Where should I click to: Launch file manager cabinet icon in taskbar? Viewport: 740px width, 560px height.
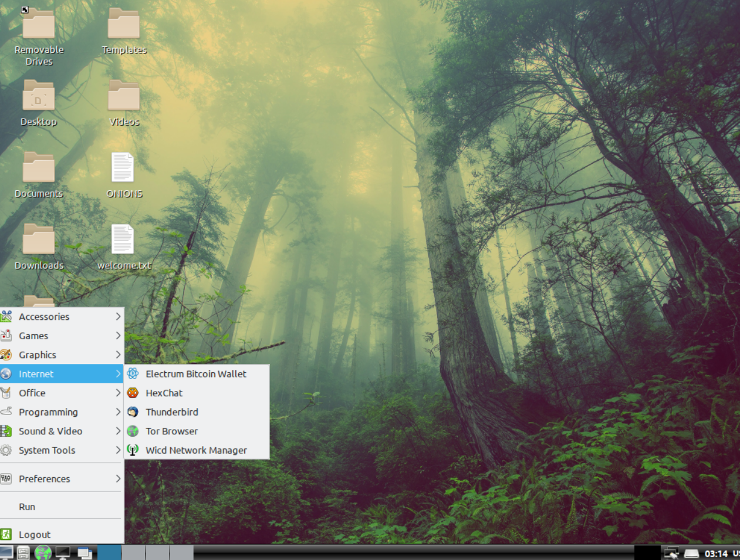(23, 553)
